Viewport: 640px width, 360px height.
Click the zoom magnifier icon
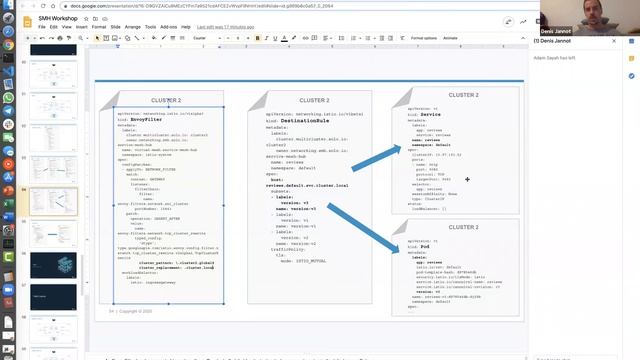click(x=80, y=38)
